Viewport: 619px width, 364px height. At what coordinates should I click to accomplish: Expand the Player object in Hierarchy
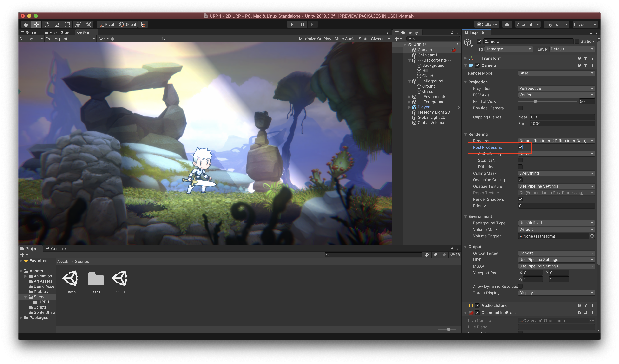tap(409, 107)
